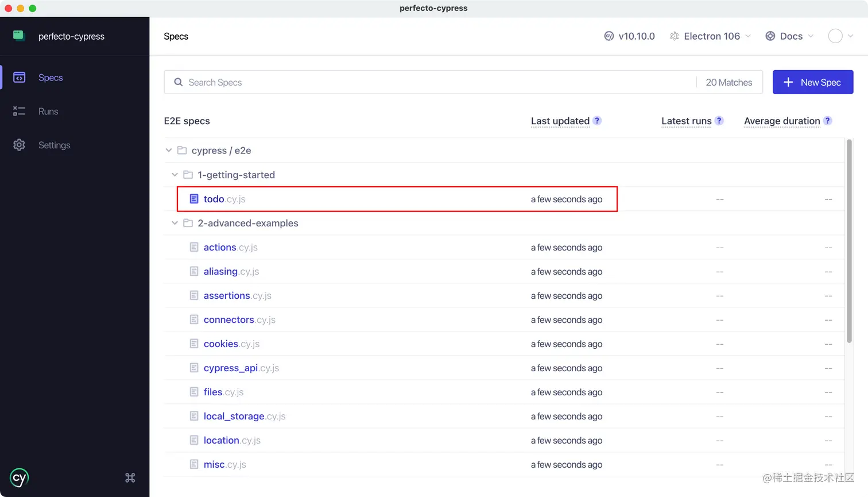Image resolution: width=868 pixels, height=497 pixels.
Task: Click the perfecto-cypress project icon
Action: (x=19, y=36)
